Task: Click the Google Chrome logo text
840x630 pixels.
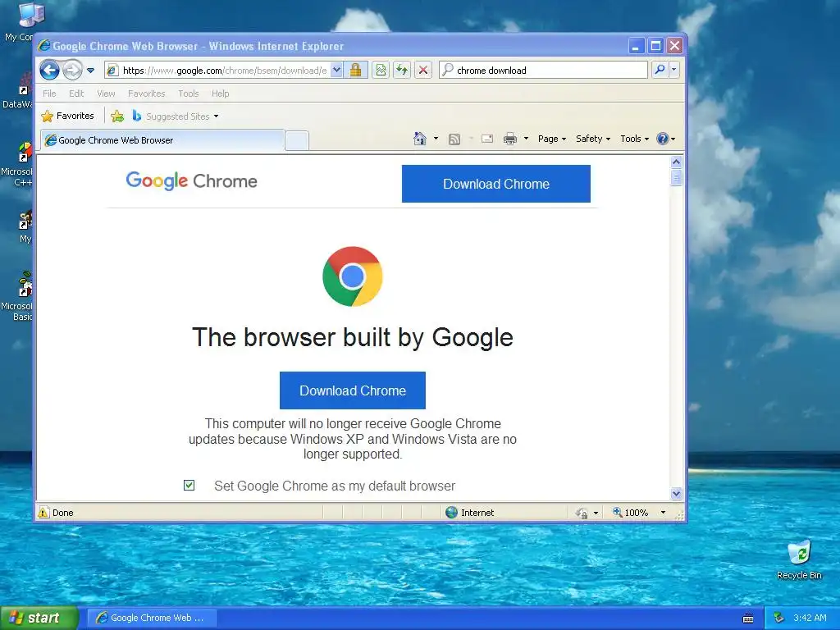Action: (191, 181)
